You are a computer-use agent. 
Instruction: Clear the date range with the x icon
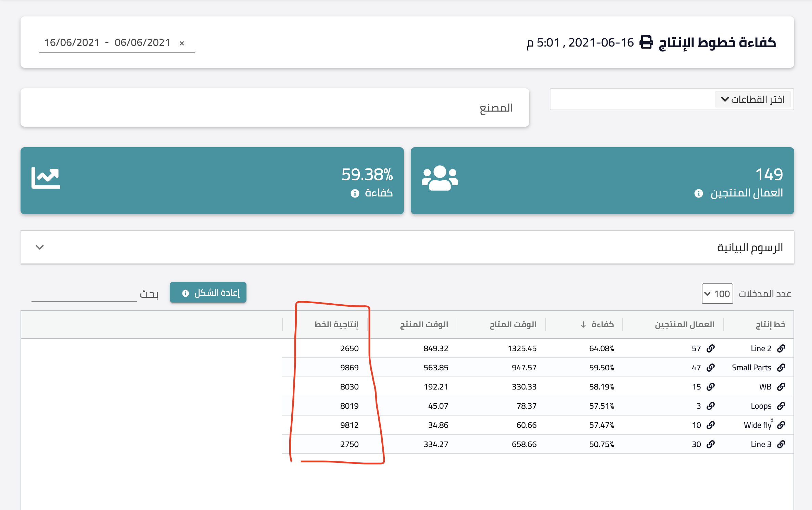[182, 43]
